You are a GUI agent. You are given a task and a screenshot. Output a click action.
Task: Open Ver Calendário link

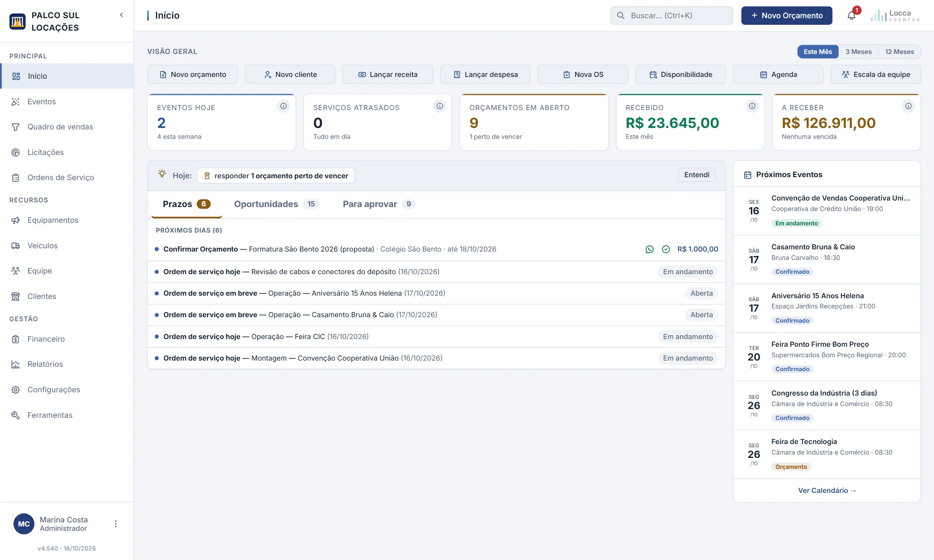(x=827, y=490)
